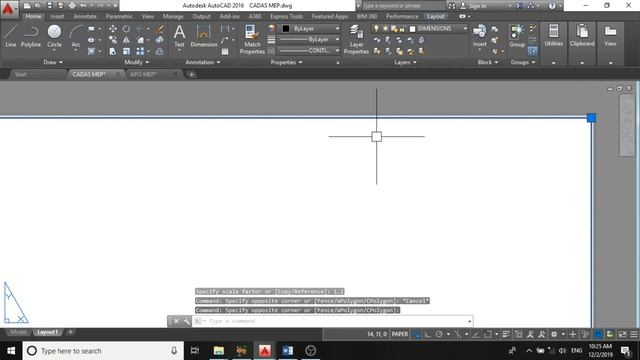
Task: Toggle Ortho mode in status bar
Action: [x=427, y=334]
